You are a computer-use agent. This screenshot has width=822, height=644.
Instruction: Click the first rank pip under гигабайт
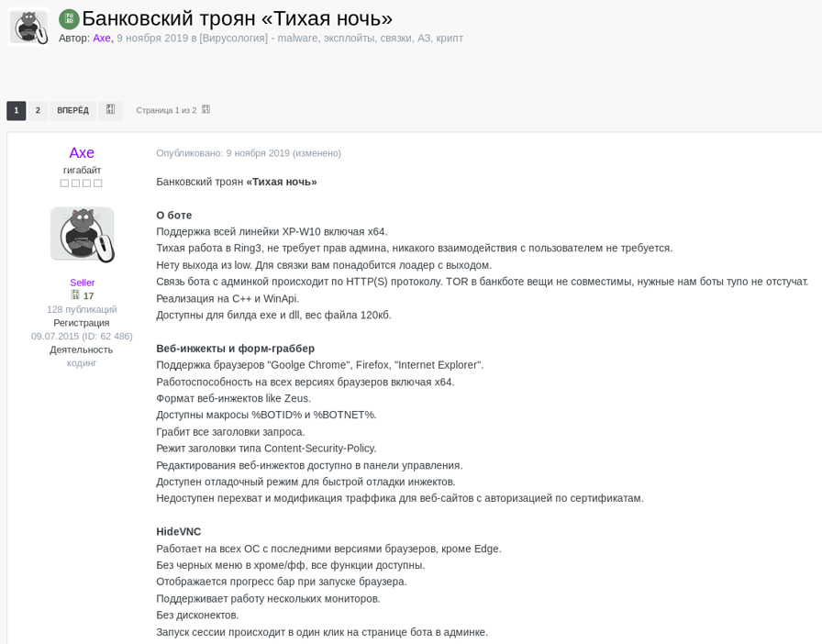[x=64, y=183]
